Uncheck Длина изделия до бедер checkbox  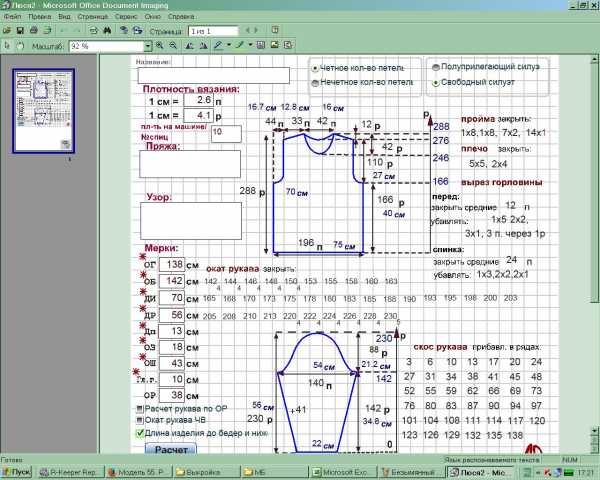click(140, 433)
